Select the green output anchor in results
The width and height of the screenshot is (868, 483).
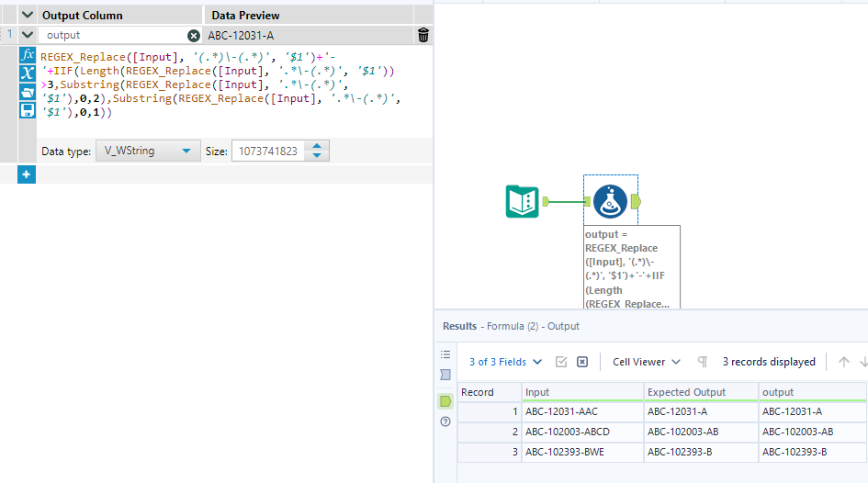(x=445, y=401)
